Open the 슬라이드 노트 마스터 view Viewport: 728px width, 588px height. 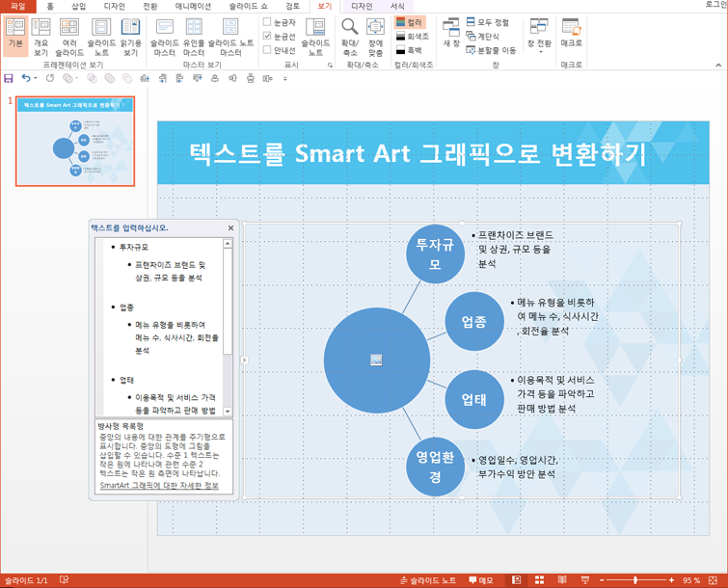pyautogui.click(x=230, y=37)
